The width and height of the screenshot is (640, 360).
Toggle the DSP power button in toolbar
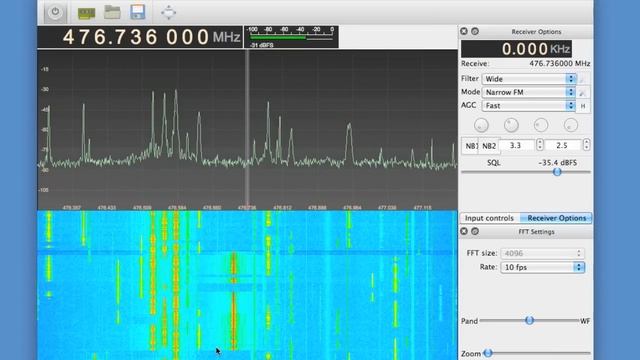point(55,12)
